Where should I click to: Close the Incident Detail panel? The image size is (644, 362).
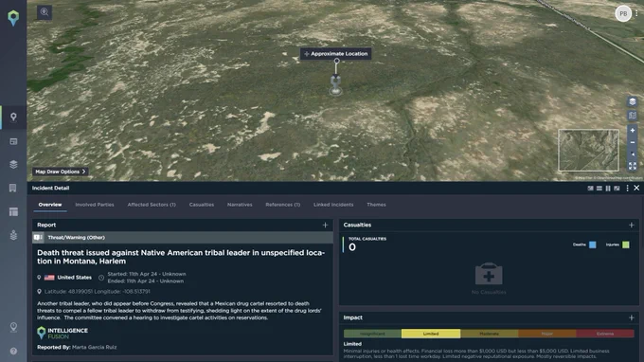636,188
